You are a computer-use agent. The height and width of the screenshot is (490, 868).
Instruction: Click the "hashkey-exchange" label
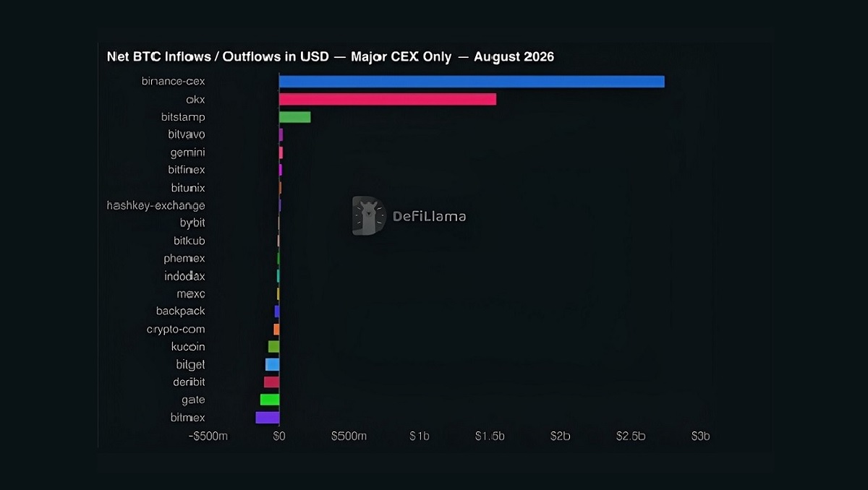tap(156, 206)
